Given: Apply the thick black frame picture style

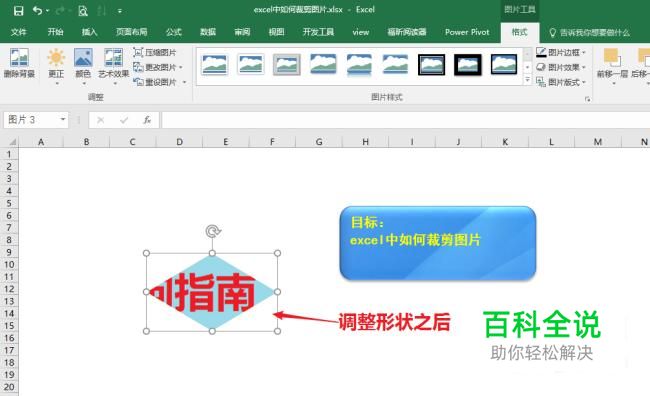Looking at the screenshot, I should coord(468,64).
